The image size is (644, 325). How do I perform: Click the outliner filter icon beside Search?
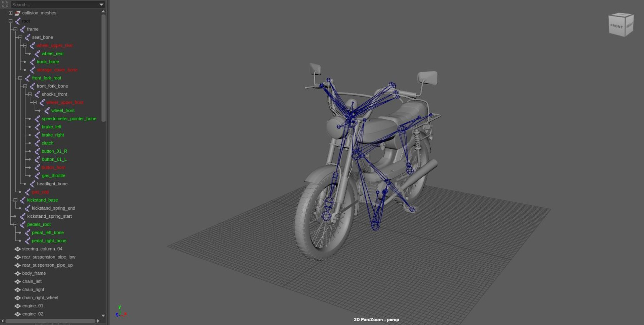coord(5,4)
